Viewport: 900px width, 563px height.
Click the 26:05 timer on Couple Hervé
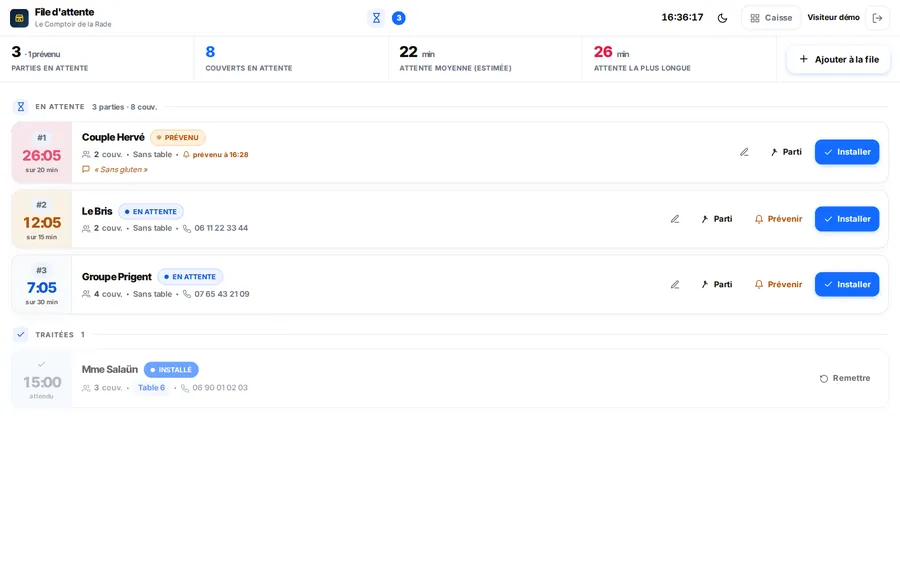(x=41, y=156)
